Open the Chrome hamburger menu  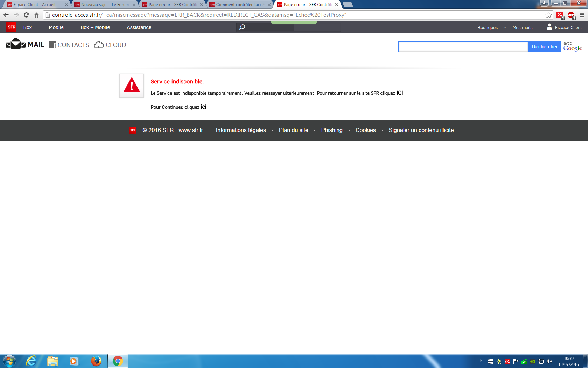point(582,15)
